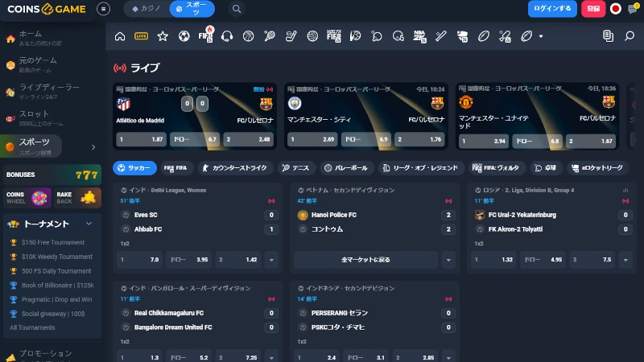Expand more sports dropdown arrow

[541, 36]
